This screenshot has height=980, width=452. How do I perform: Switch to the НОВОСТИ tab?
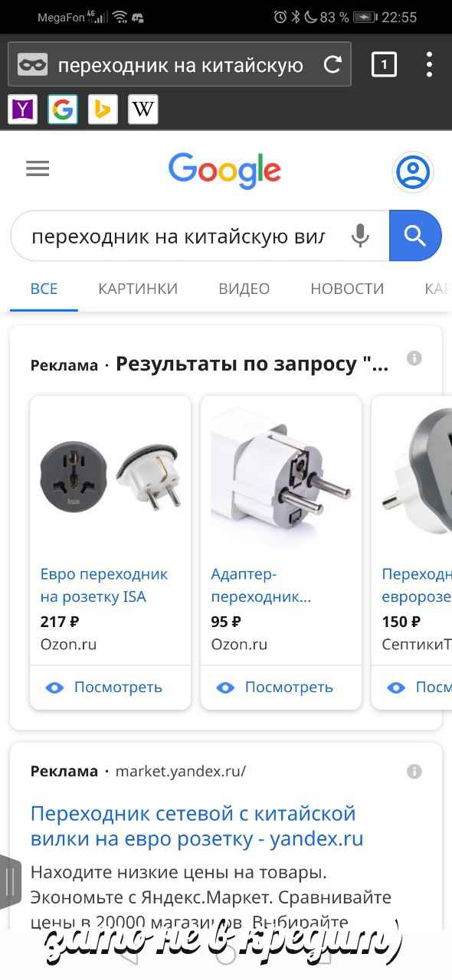tap(347, 289)
